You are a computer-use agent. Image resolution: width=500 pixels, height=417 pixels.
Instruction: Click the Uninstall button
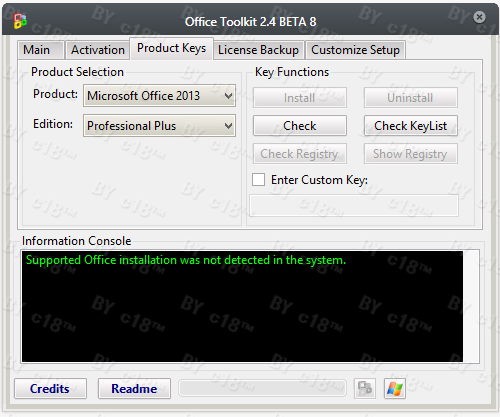coord(411,98)
